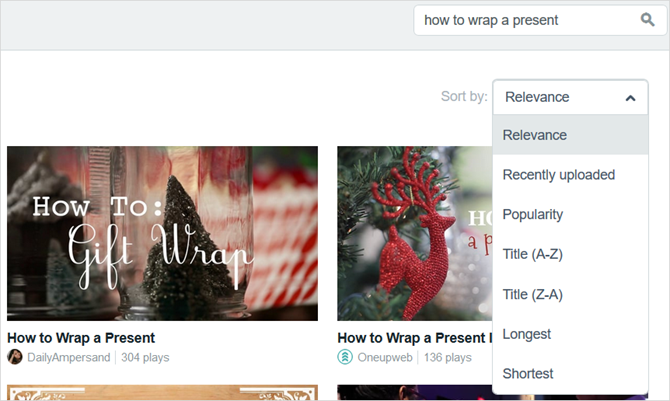
Task: Visit the DailyAmpersand channel name link
Action: click(68, 357)
